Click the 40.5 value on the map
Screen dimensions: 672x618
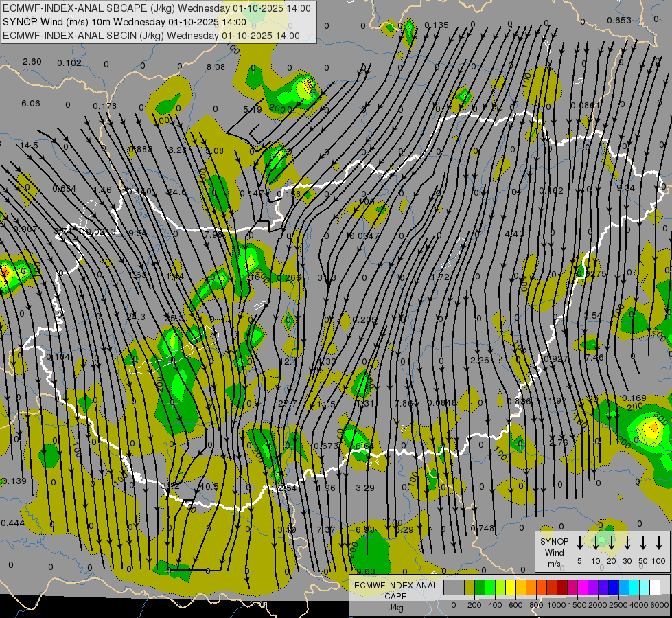(208, 487)
